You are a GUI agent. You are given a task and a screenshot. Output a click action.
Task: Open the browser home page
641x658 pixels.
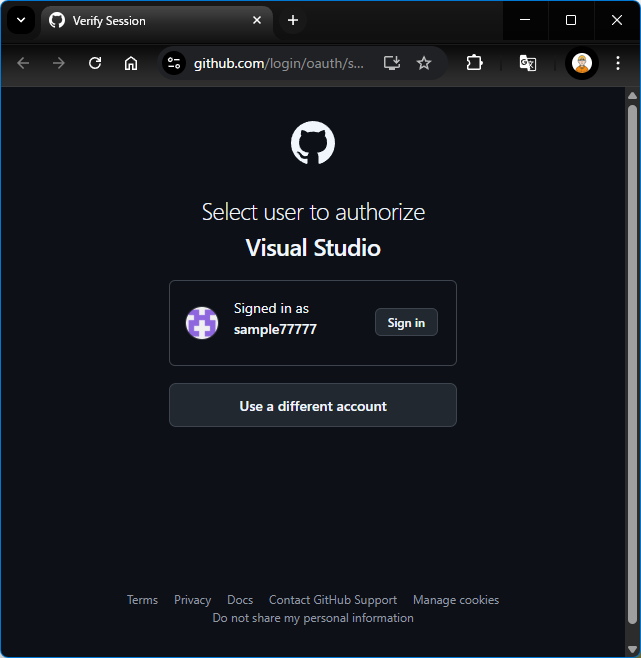pyautogui.click(x=131, y=63)
